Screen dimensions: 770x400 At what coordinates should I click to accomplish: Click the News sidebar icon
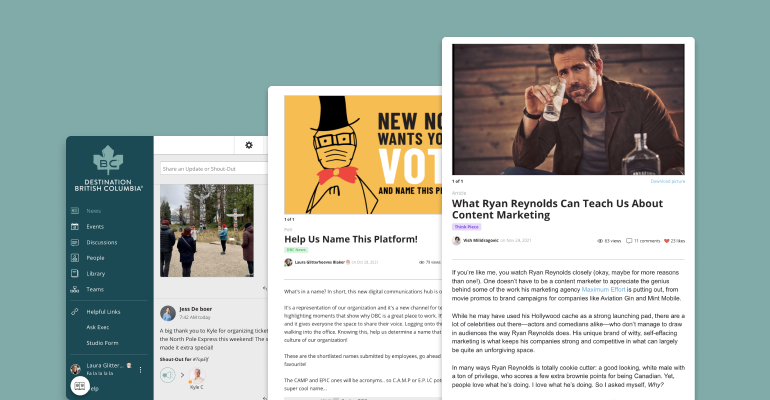(x=75, y=211)
